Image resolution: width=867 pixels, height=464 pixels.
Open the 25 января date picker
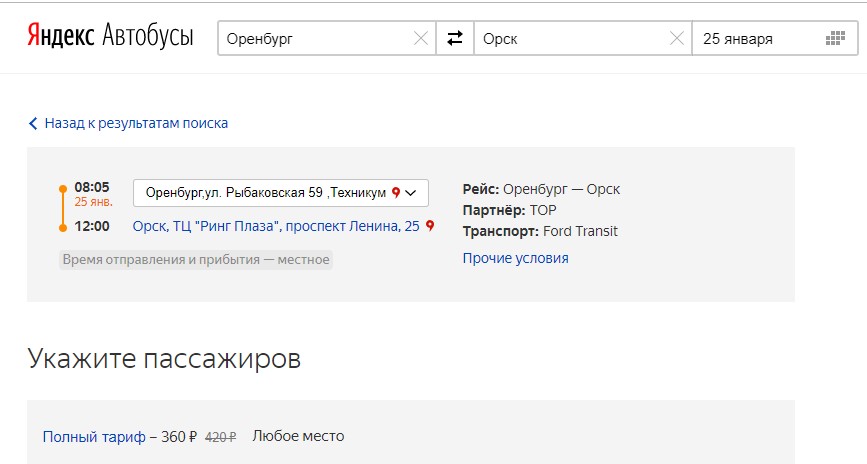coord(758,39)
